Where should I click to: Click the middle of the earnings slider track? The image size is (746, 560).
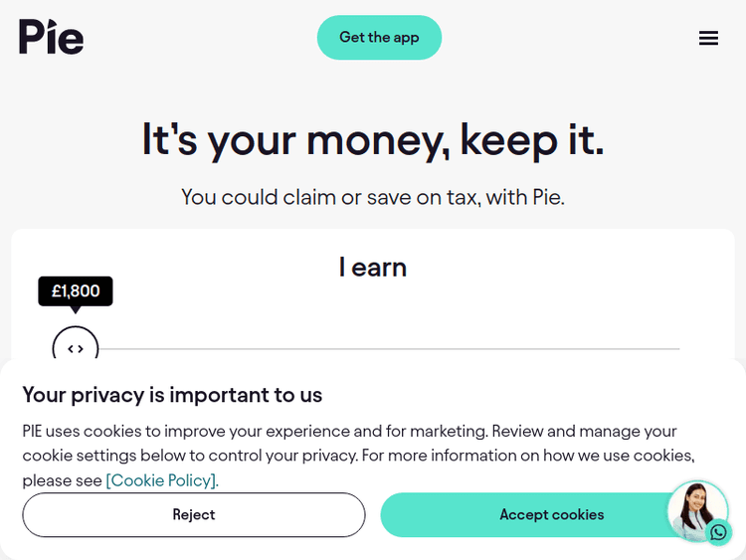388,349
